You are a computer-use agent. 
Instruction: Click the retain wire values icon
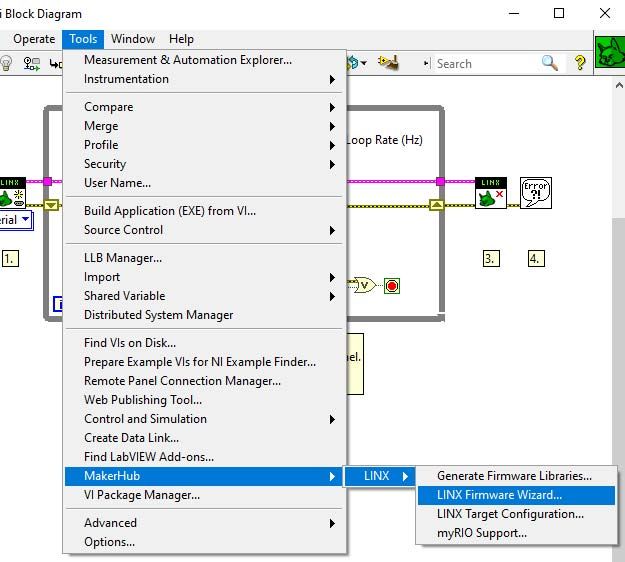31,63
